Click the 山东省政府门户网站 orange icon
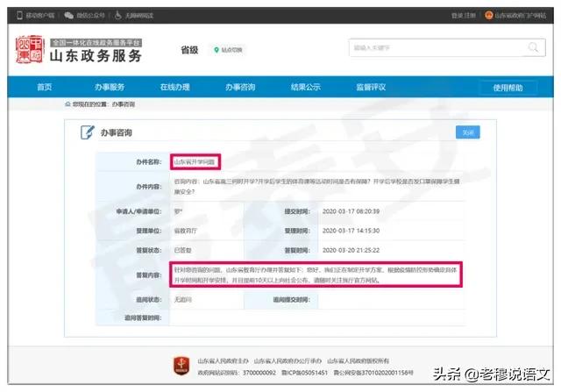561x392 pixels. pos(489,15)
